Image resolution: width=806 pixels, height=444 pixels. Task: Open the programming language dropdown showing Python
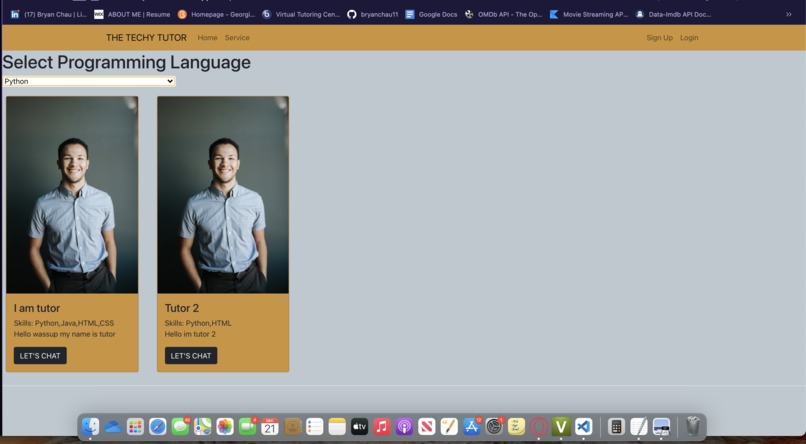click(89, 81)
